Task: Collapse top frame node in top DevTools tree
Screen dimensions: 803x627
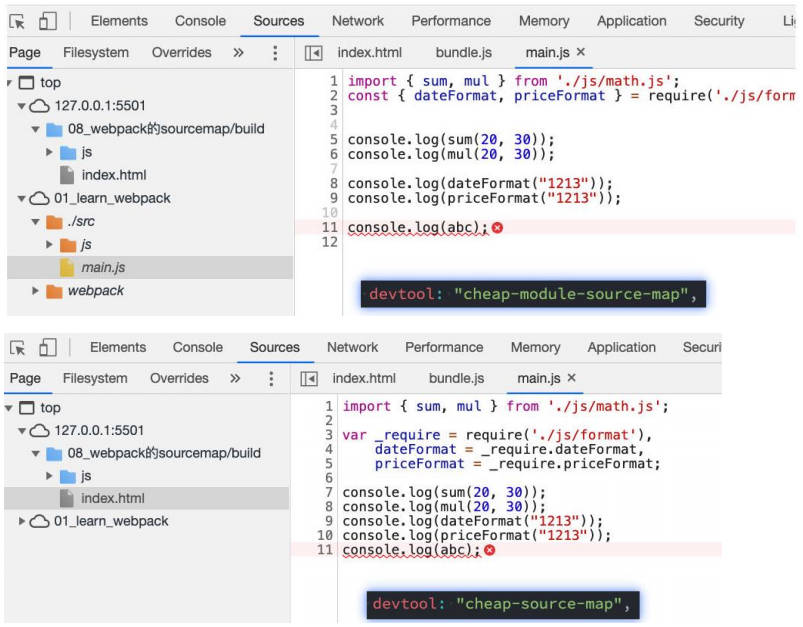Action: (x=9, y=82)
